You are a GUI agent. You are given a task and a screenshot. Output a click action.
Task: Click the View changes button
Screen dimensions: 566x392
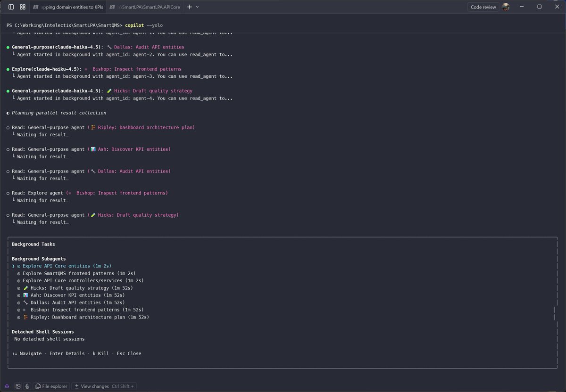click(104, 386)
